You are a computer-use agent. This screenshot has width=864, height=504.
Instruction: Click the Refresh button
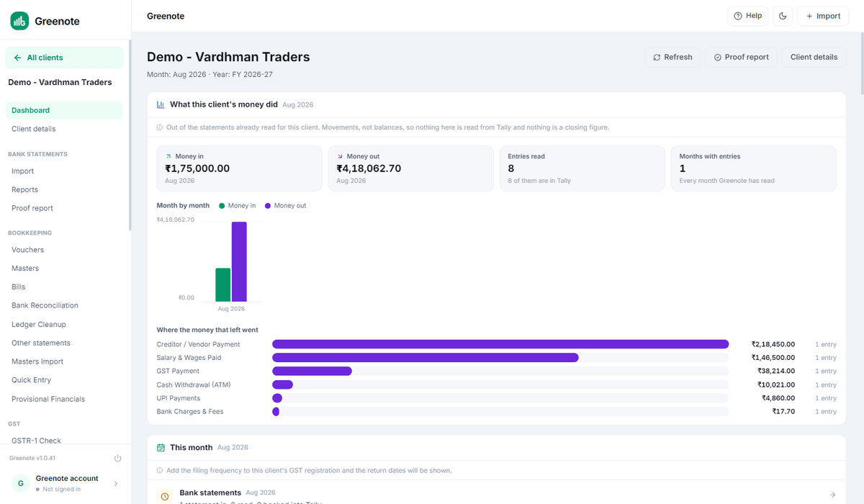click(x=672, y=57)
